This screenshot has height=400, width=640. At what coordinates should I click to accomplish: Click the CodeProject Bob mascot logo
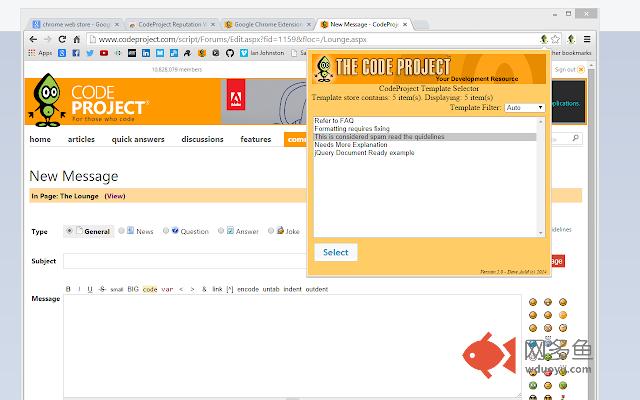point(47,100)
